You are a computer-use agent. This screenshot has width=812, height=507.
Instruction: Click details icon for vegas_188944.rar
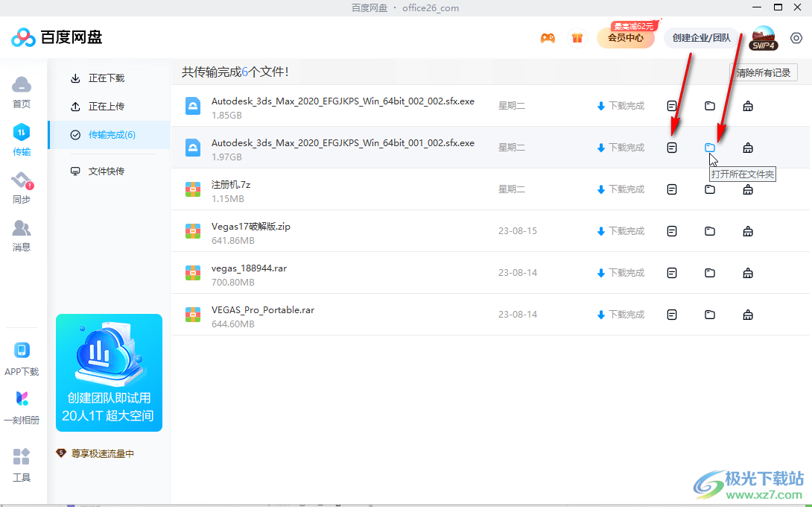671,272
